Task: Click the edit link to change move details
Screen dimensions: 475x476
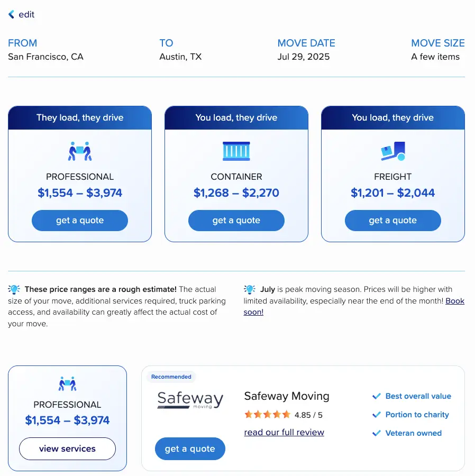Action: point(26,14)
